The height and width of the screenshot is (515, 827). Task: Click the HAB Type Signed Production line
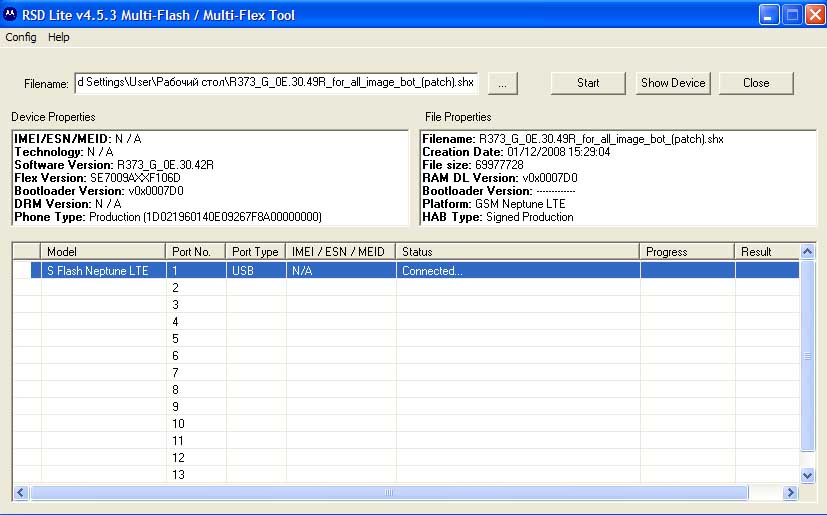[x=498, y=217]
